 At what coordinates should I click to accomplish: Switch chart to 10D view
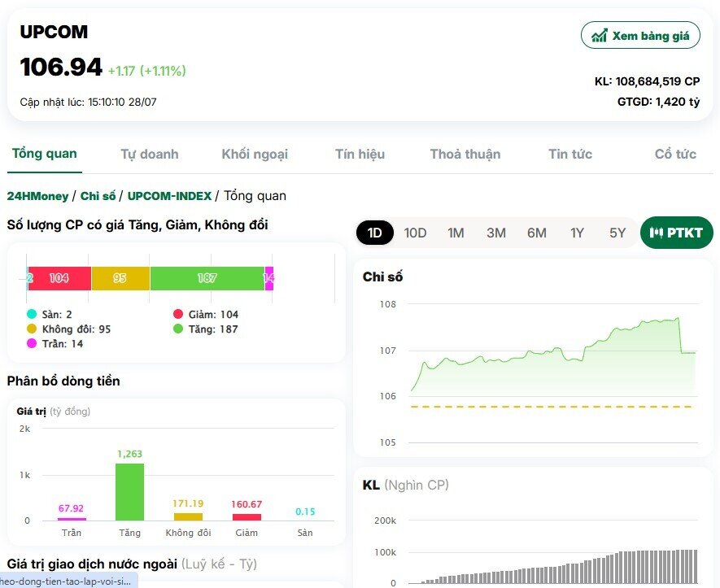click(415, 232)
